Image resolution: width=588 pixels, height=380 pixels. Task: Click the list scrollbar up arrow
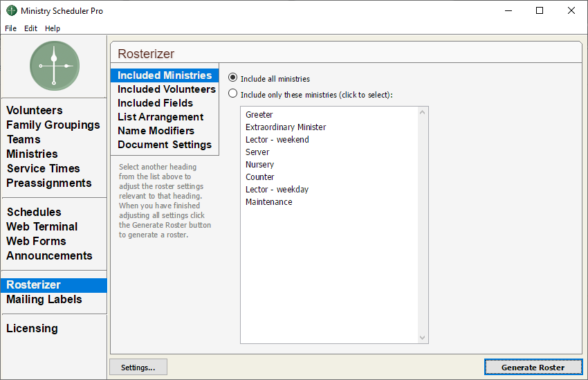422,112
